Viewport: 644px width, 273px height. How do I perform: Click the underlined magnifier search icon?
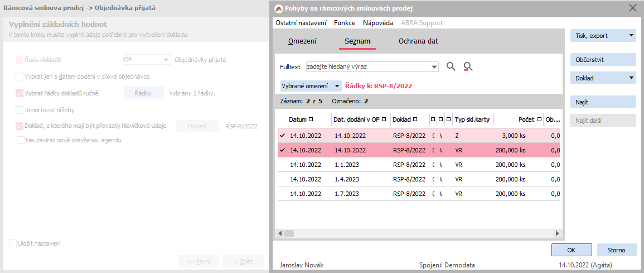point(468,67)
